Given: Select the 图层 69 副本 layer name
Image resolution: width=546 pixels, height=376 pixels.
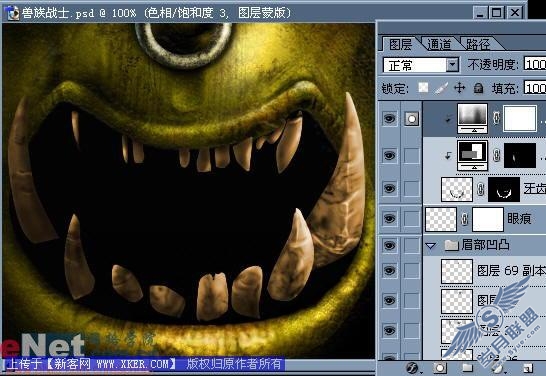Looking at the screenshot, I should tap(511, 271).
